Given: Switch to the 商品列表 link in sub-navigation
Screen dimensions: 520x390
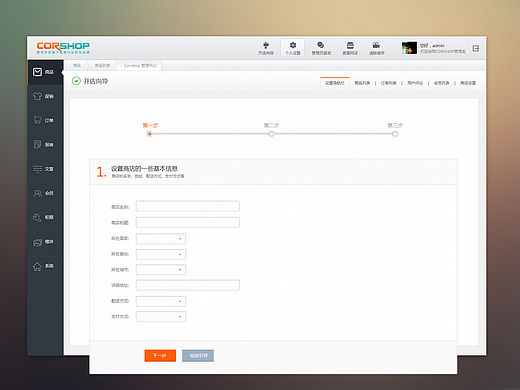Looking at the screenshot, I should coord(362,83).
